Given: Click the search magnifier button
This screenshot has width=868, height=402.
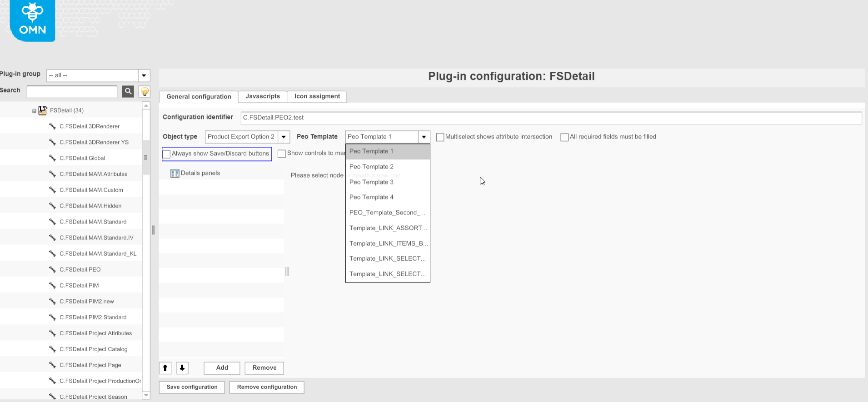Looking at the screenshot, I should point(128,91).
